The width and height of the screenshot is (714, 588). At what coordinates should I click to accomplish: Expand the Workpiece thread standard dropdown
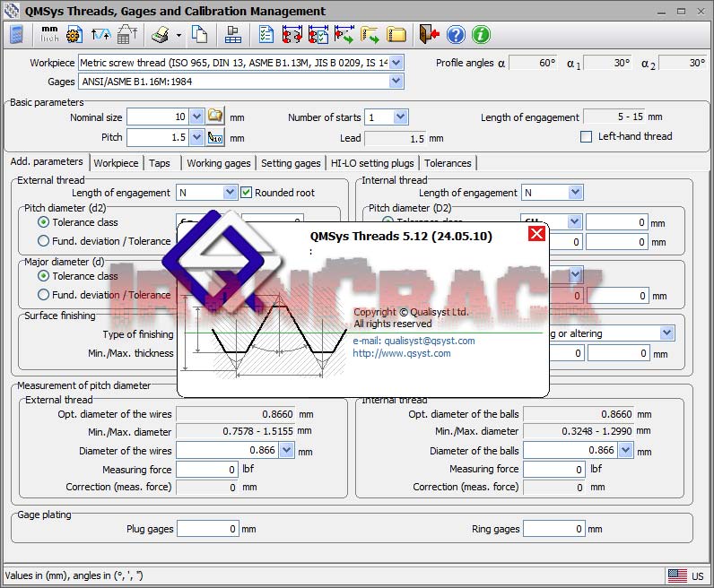tap(396, 63)
